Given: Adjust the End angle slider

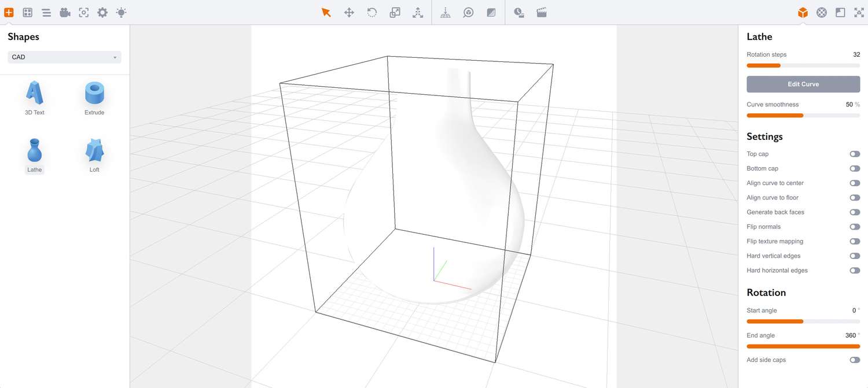Looking at the screenshot, I should (x=803, y=346).
